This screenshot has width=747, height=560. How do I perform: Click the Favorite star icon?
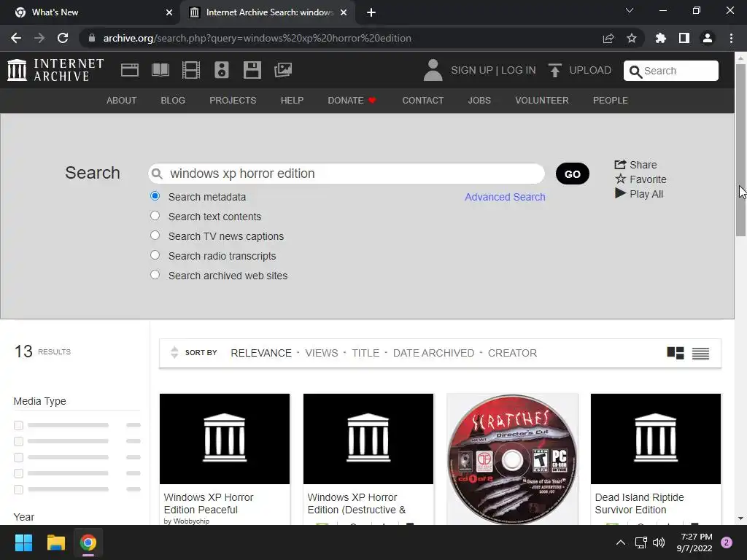pyautogui.click(x=620, y=179)
